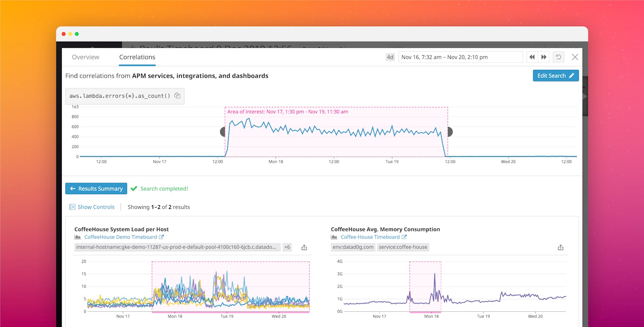Viewport: 644px width, 327px height.
Task: Click the timeboard icon beside CoffeeHouse Demo Timeboard
Action: 77,237
